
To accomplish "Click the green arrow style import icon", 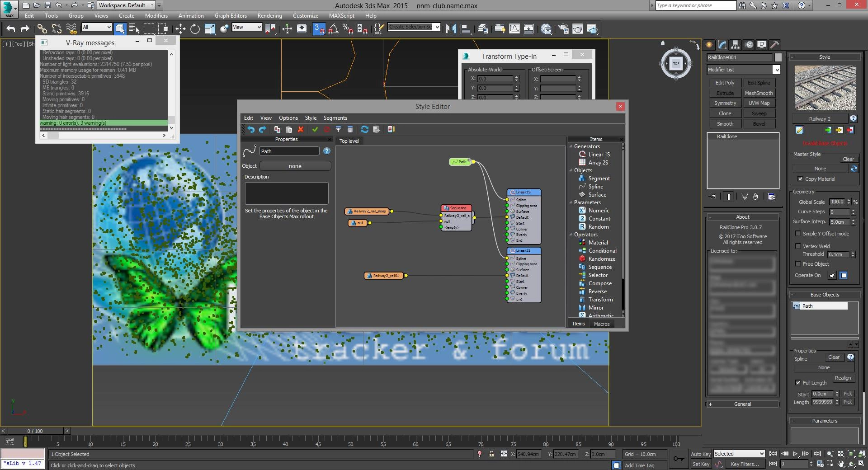I will [x=828, y=130].
